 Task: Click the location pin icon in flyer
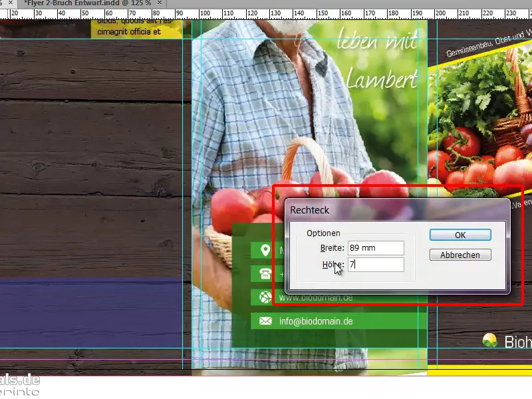265,251
